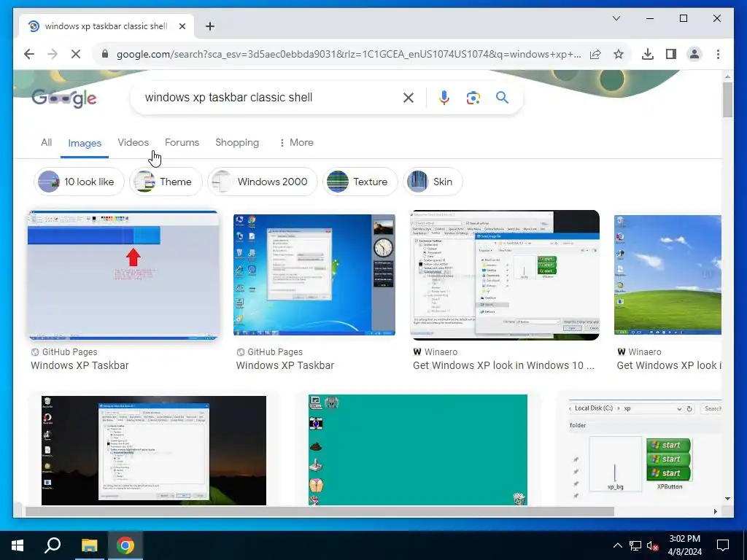Open Windows 7 desktop screenshot thumbnail
This screenshot has width=747, height=560.
click(314, 275)
